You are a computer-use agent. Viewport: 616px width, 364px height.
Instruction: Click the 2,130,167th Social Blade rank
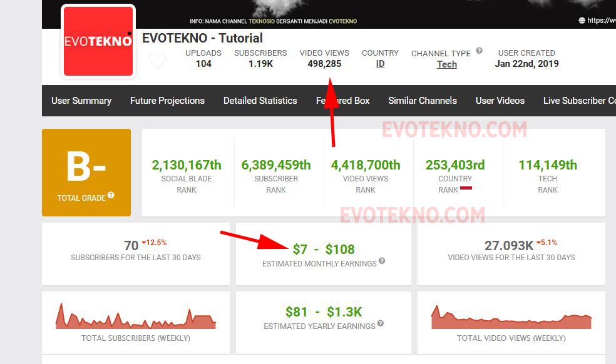click(x=187, y=165)
